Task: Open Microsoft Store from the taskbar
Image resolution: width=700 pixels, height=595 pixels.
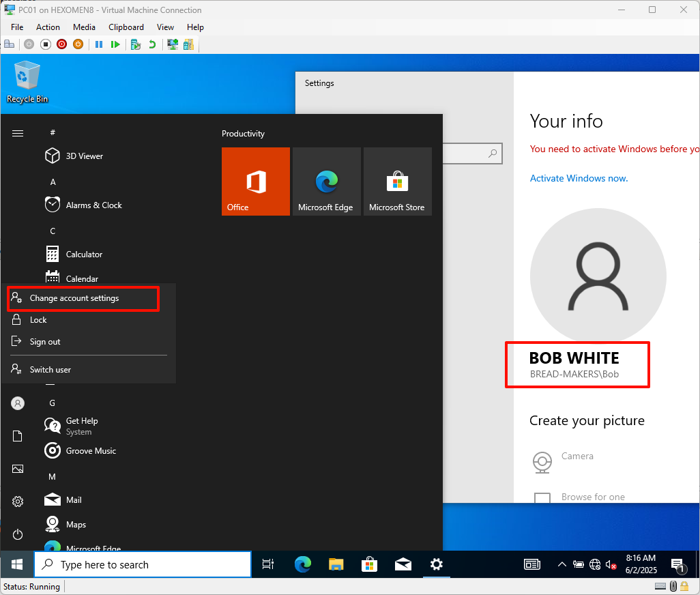Action: point(369,565)
